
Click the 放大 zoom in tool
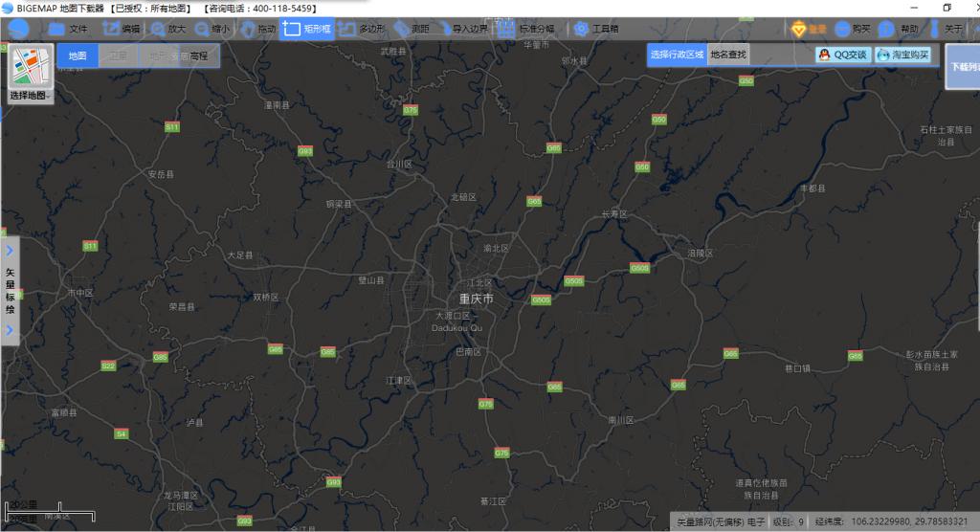pyautogui.click(x=168, y=29)
